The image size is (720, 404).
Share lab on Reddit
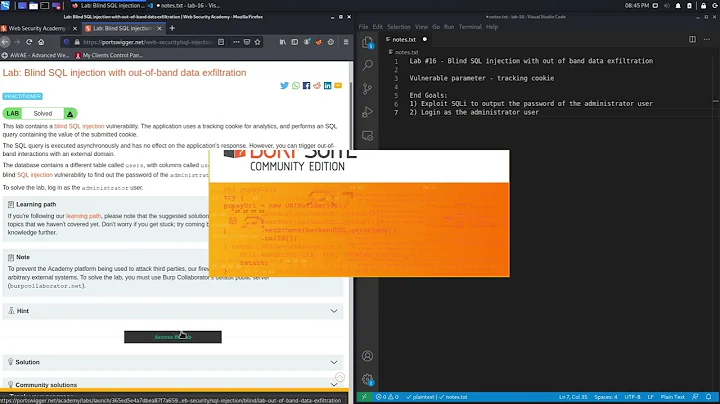(317, 85)
